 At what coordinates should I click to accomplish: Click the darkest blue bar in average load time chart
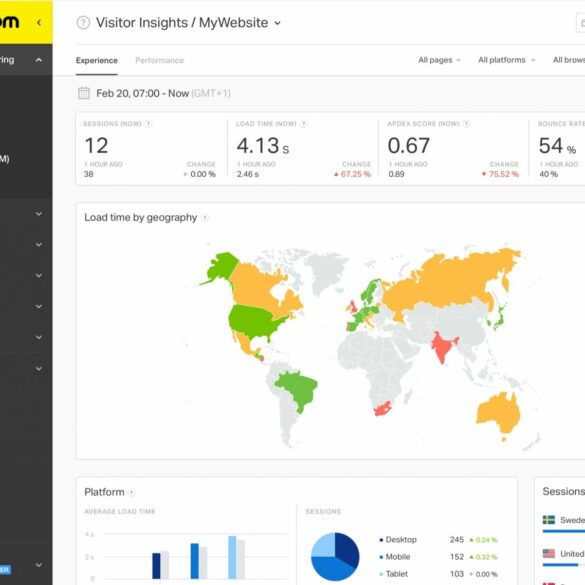click(x=156, y=566)
